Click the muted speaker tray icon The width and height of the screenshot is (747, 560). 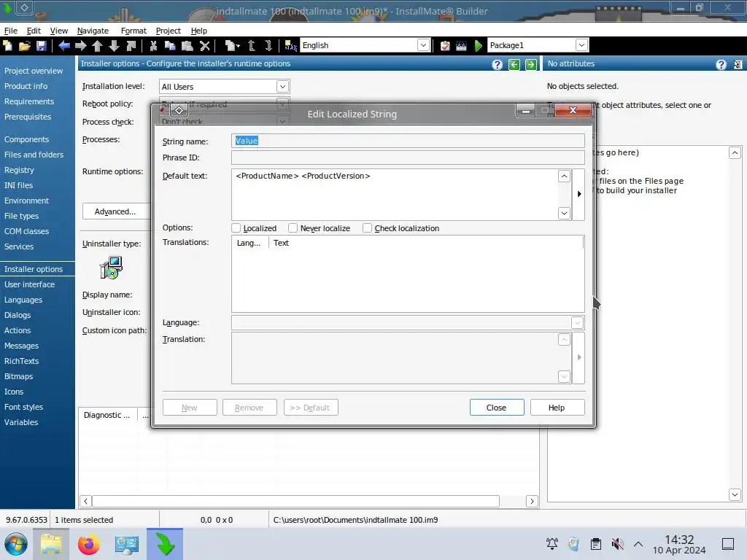tap(617, 544)
